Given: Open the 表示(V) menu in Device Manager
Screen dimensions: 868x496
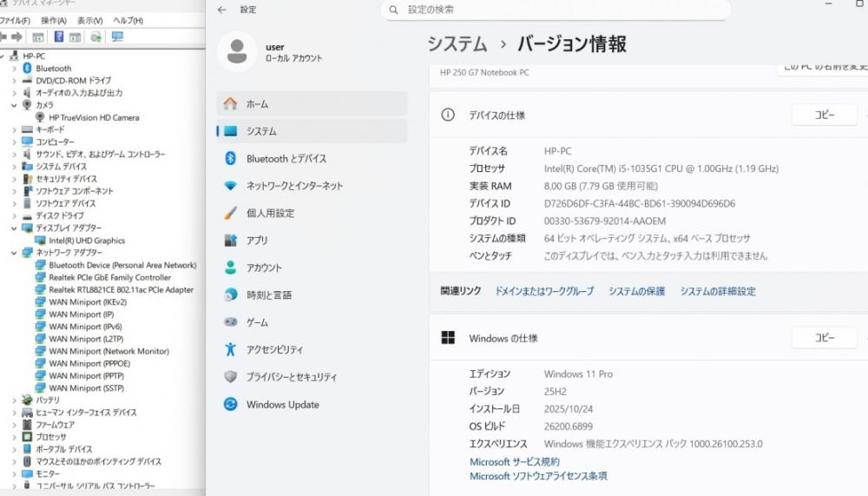Looking at the screenshot, I should (89, 21).
